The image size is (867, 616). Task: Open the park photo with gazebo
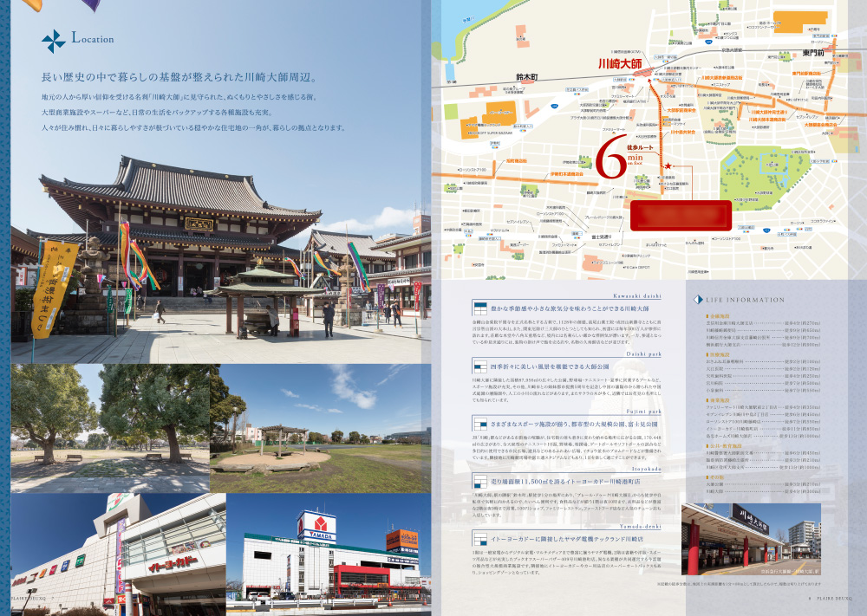pyautogui.click(x=321, y=429)
